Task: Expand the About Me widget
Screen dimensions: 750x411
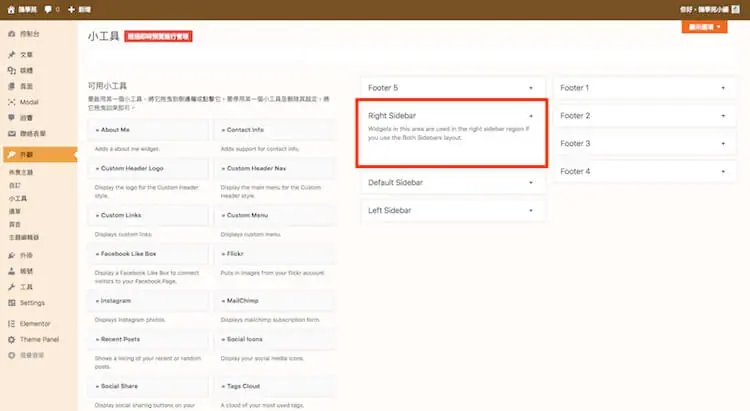Action: 148,130
